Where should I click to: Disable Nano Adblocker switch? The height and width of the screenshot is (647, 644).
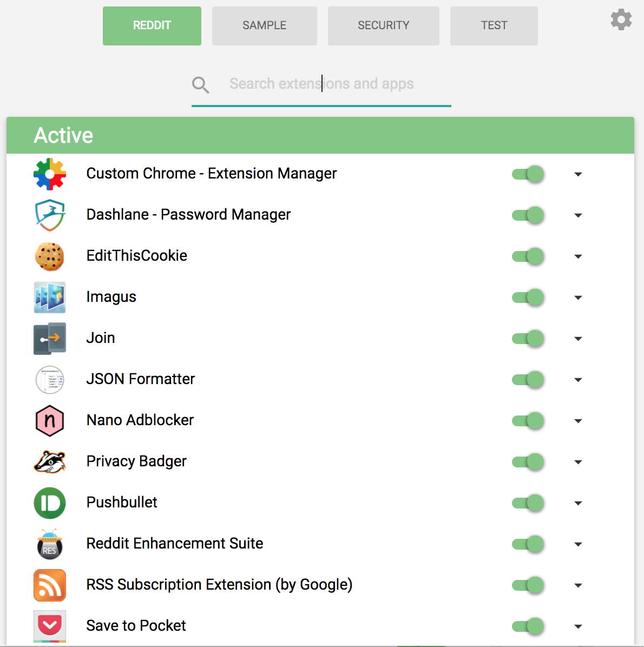528,420
